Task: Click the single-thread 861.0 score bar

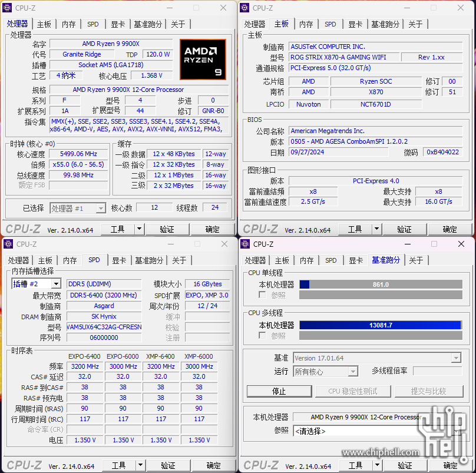Action: (381, 285)
